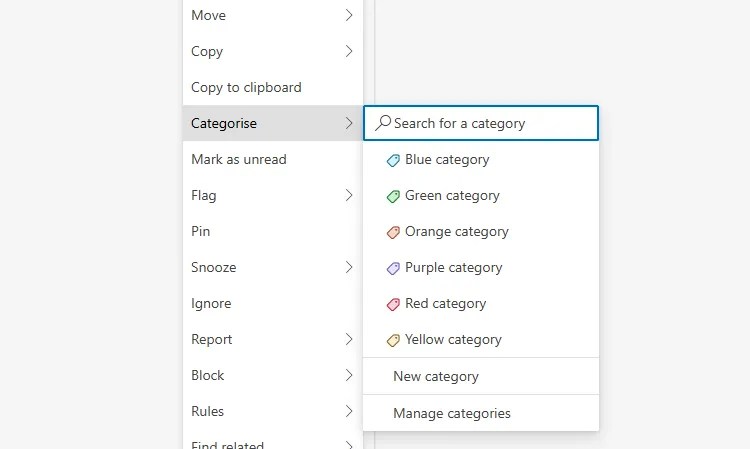Click the blue category tag icon

tap(393, 160)
